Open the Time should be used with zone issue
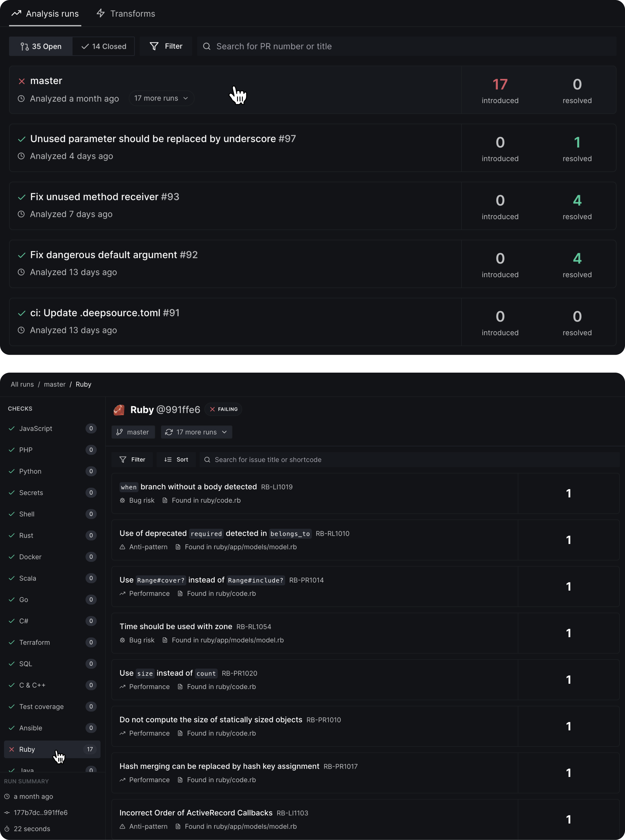The image size is (625, 840). pyautogui.click(x=176, y=626)
